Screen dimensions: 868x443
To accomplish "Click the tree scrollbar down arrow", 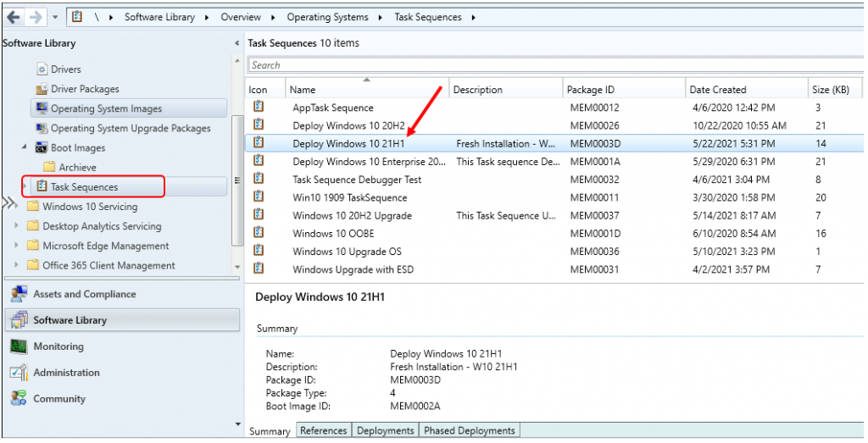I will coord(237,267).
